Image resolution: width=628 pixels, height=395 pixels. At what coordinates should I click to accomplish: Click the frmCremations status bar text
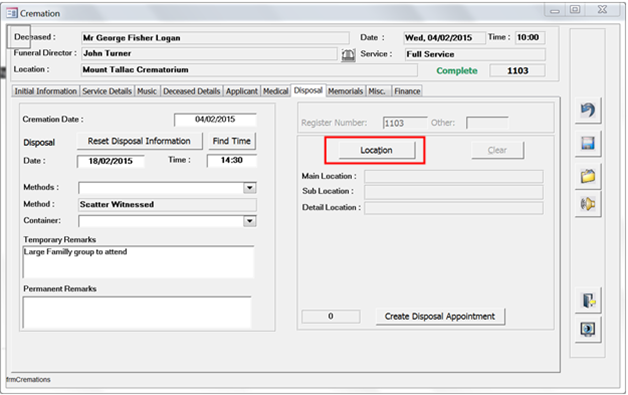(x=28, y=379)
